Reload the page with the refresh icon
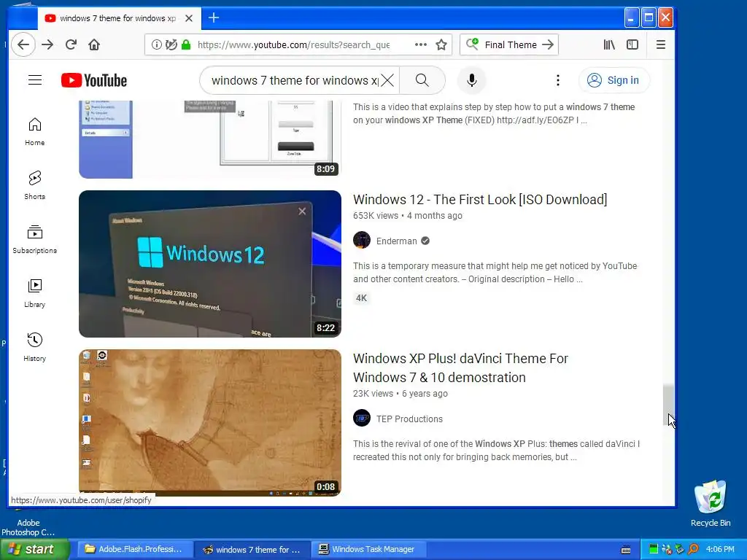The image size is (747, 560). (x=71, y=44)
